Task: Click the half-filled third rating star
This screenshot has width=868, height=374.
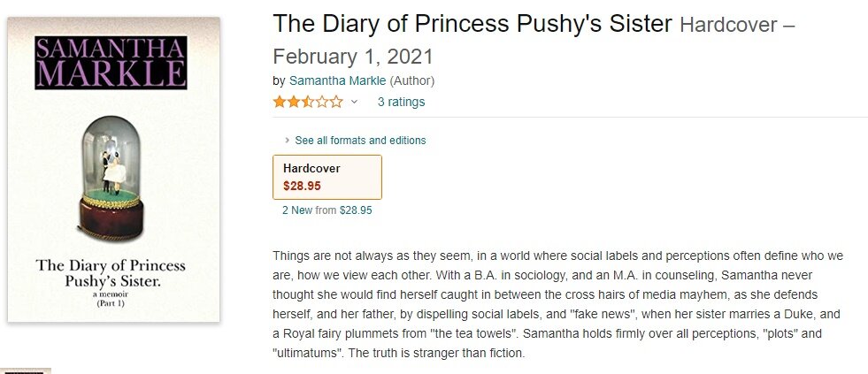Action: click(x=308, y=102)
